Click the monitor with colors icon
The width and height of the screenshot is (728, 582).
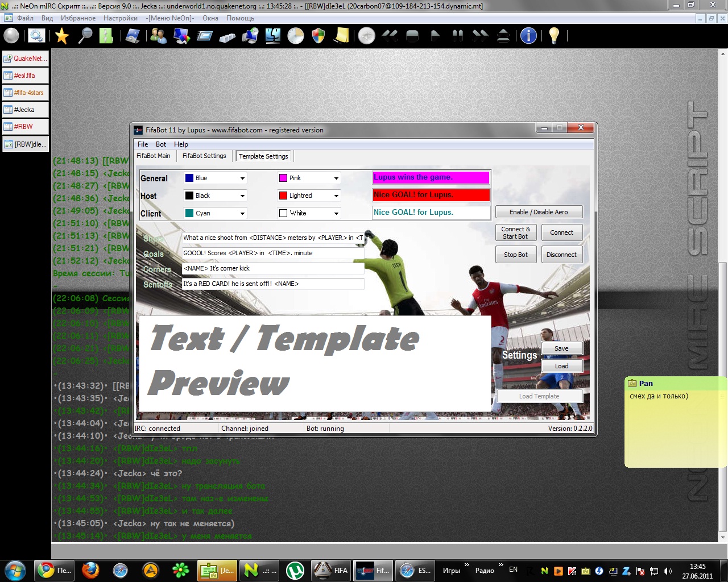point(181,36)
